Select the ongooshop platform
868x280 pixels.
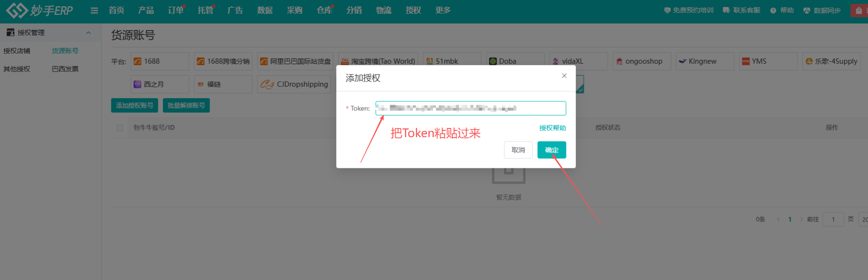coord(642,61)
